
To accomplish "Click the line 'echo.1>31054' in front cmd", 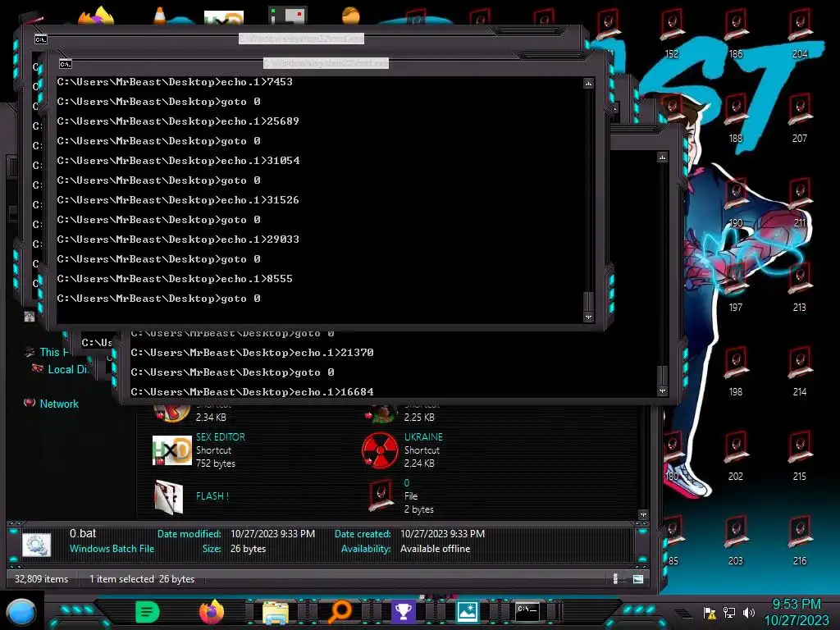I will 178,161.
